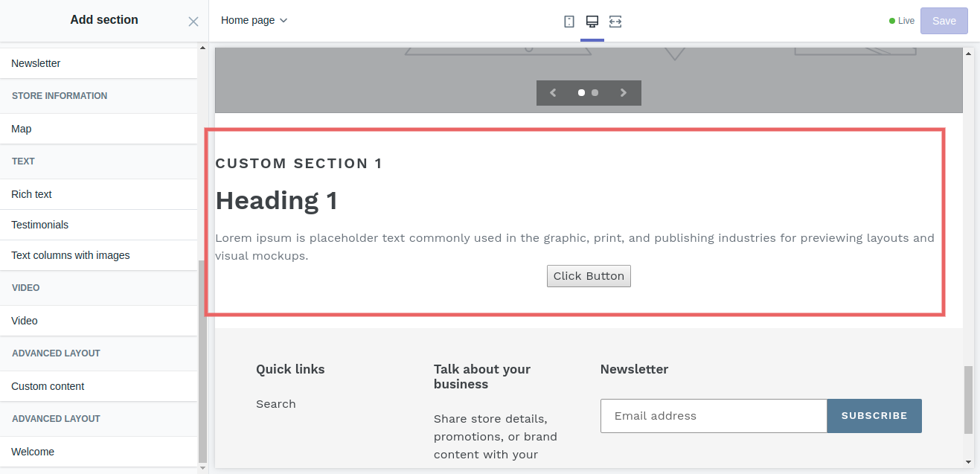Switch to desktop preview

click(592, 22)
